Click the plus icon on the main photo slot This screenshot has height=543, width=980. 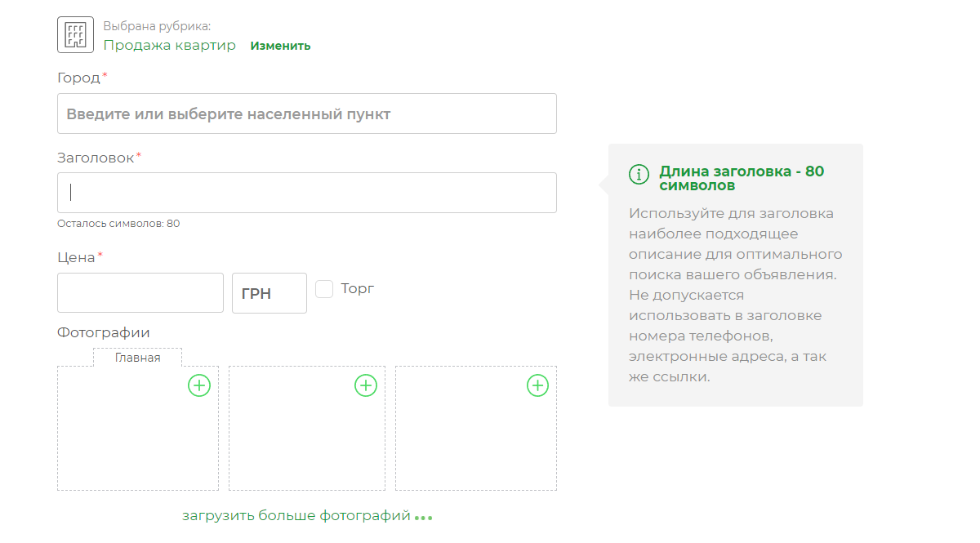pos(199,385)
